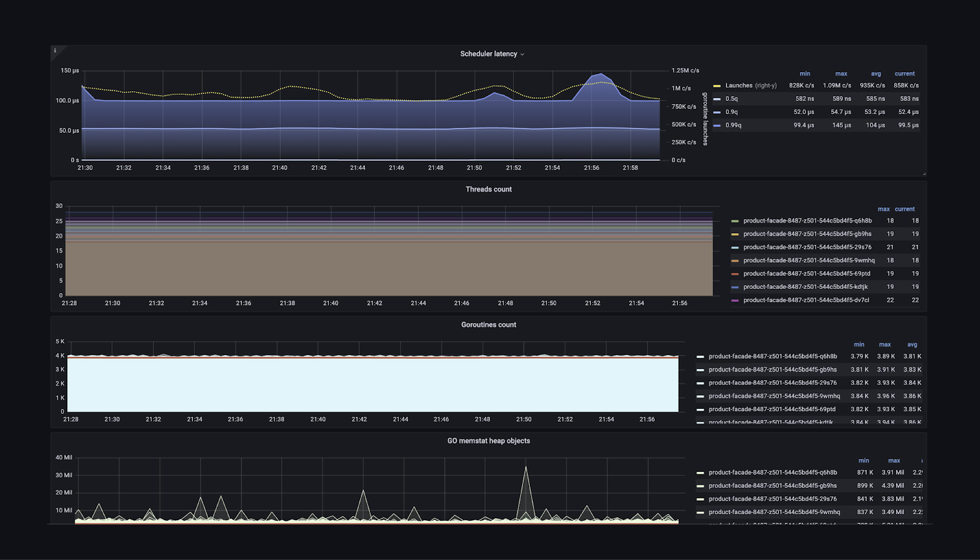980x560 pixels.
Task: Sort Scheduler latency legend by min column
Action: click(805, 73)
